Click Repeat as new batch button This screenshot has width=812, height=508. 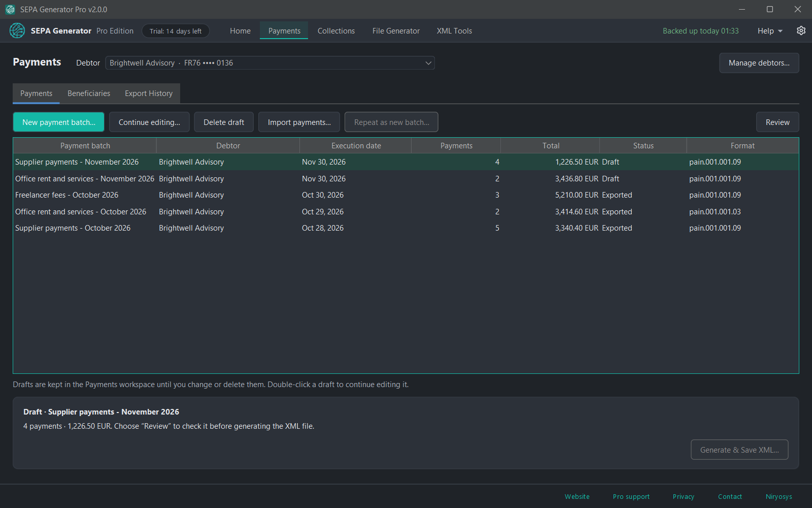click(391, 122)
